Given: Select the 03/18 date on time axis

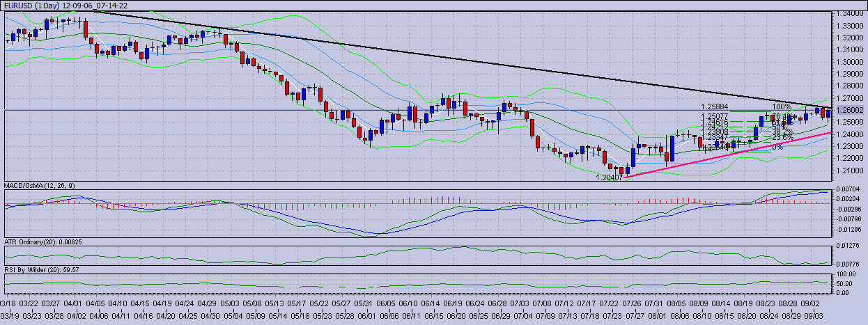Looking at the screenshot, I should pos(9,303).
